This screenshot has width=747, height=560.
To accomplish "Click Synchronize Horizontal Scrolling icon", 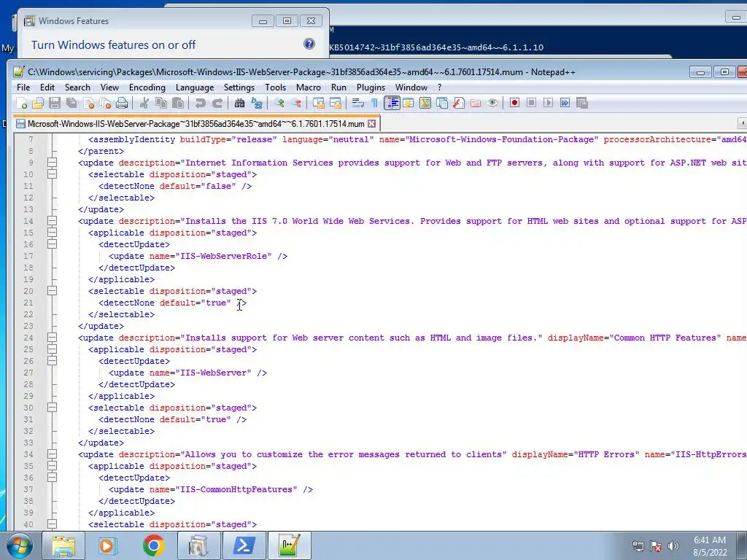I will [x=336, y=104].
